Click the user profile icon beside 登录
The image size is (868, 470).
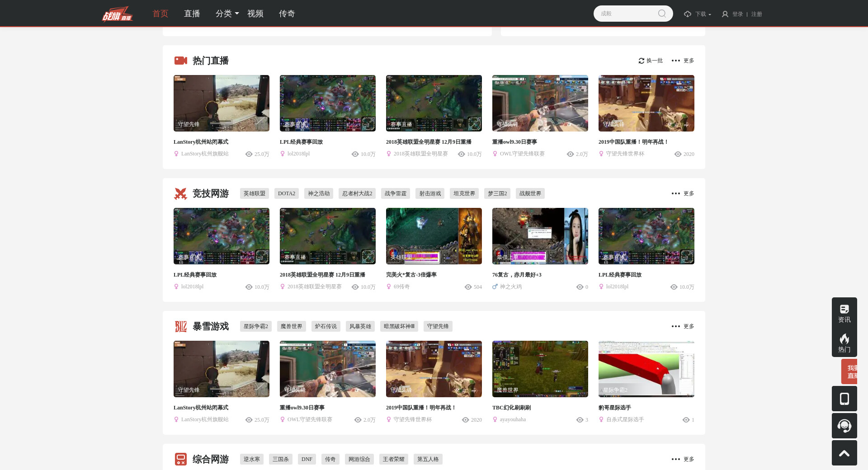pyautogui.click(x=725, y=14)
